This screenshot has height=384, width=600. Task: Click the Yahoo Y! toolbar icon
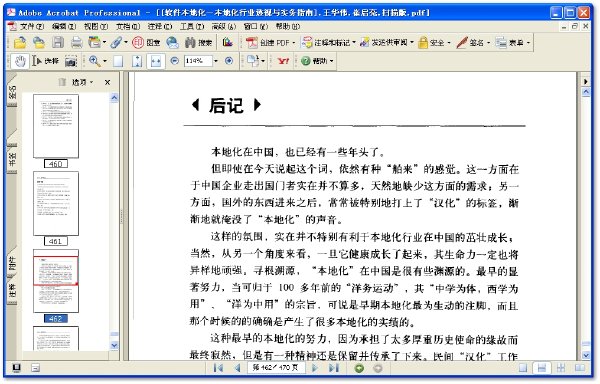click(x=284, y=61)
